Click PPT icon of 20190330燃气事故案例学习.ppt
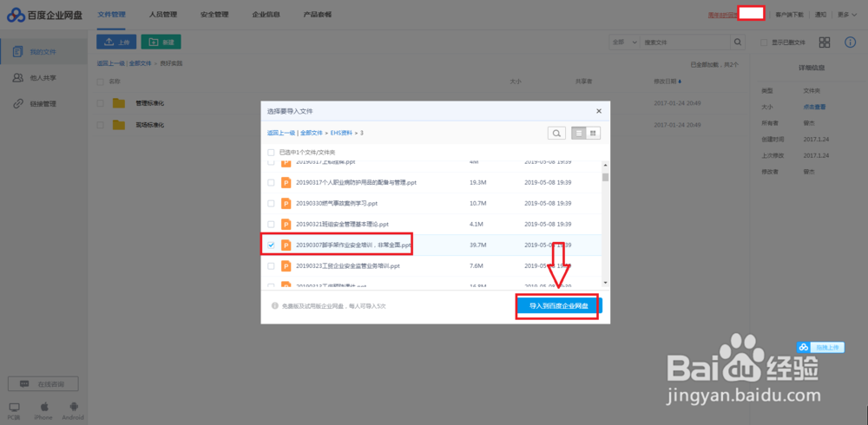 [286, 204]
